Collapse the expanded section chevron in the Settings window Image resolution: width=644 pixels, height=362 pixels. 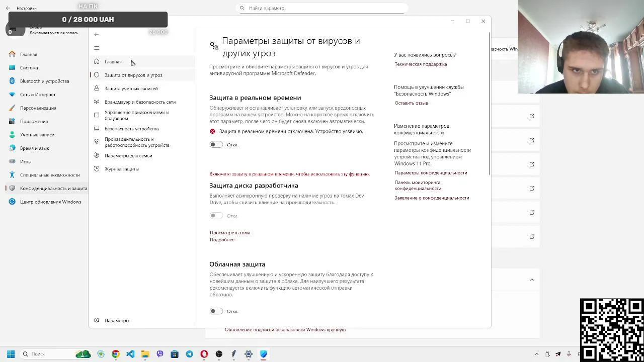coord(532,280)
